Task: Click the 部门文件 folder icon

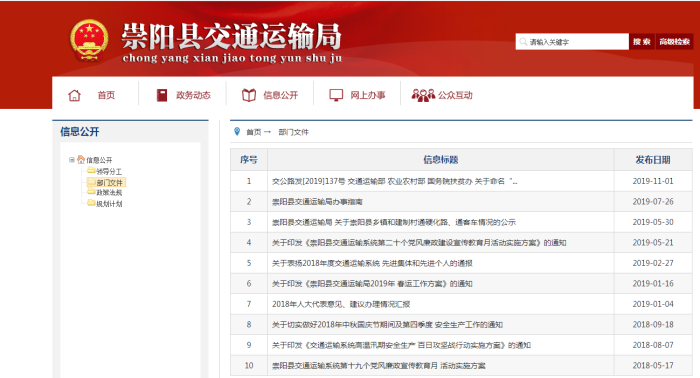Action: 91,182
